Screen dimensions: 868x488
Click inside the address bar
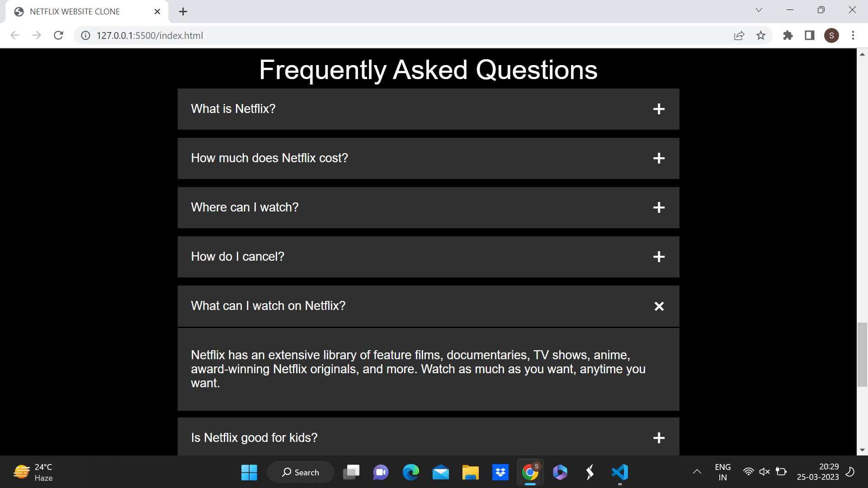tap(316, 35)
